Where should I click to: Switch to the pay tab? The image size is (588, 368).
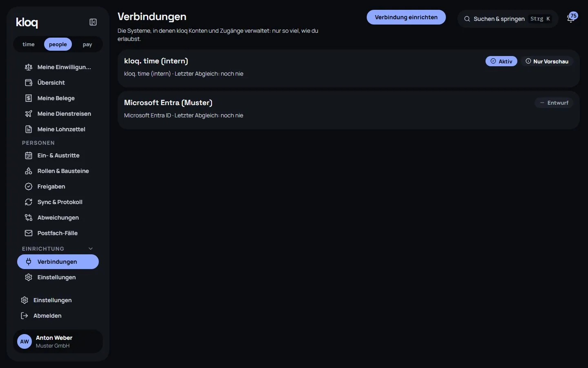click(87, 44)
